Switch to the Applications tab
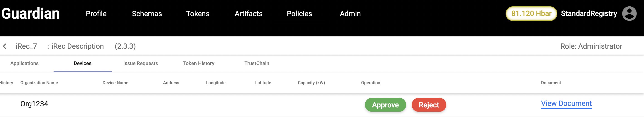 pos(25,63)
